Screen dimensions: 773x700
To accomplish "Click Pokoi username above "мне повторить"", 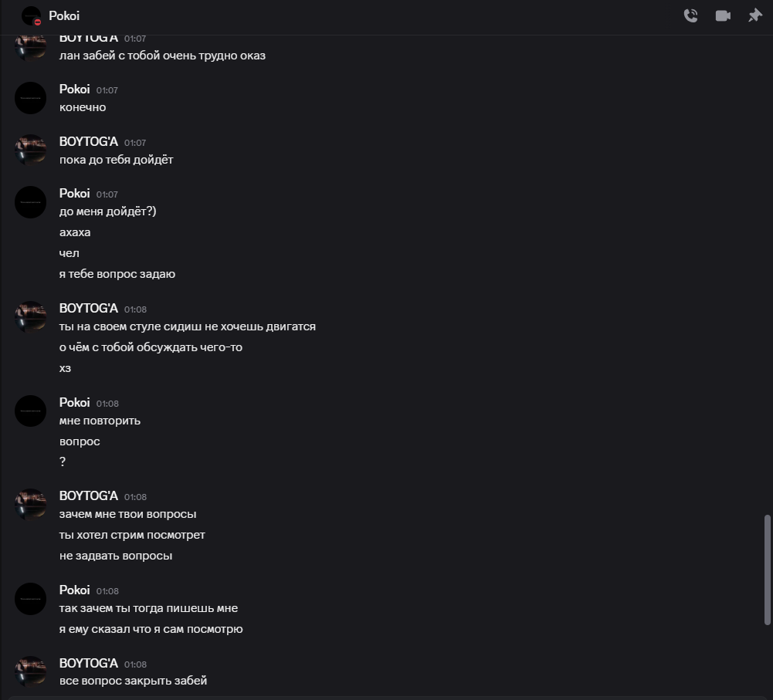I will [74, 402].
